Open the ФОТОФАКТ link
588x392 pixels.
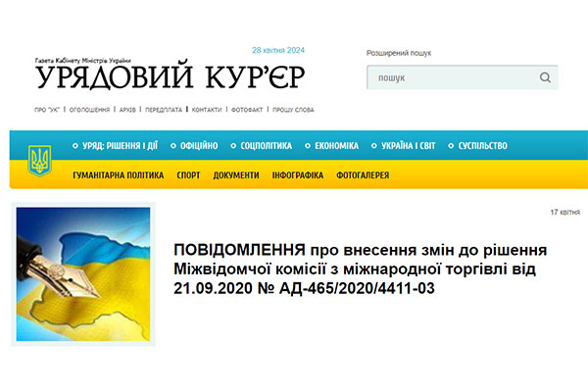pos(247,110)
